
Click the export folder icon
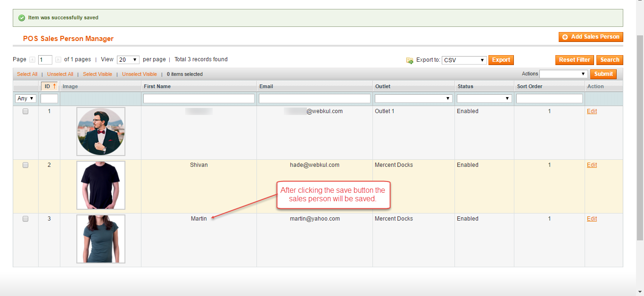click(x=410, y=60)
